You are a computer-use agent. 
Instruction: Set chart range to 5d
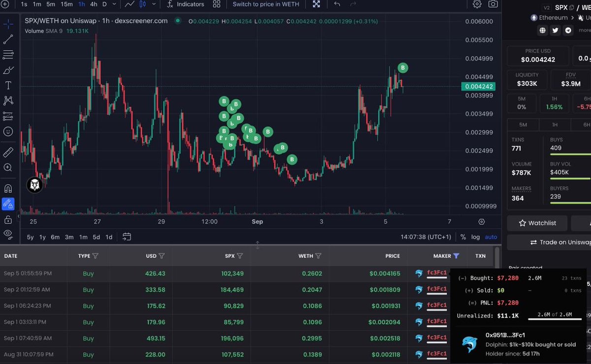96,237
